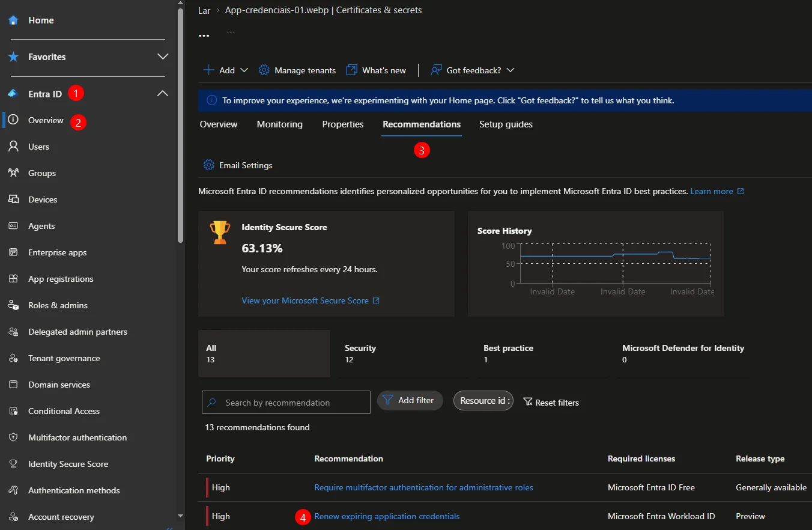Click the 'Microsoft Entra ID Free' cell

pyautogui.click(x=651, y=487)
